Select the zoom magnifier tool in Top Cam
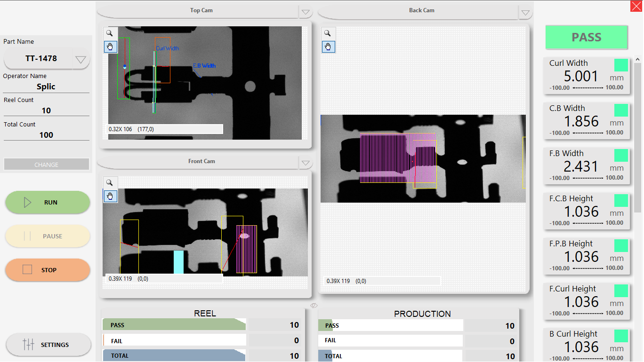Viewport: 644px width, 362px height. pos(110,33)
